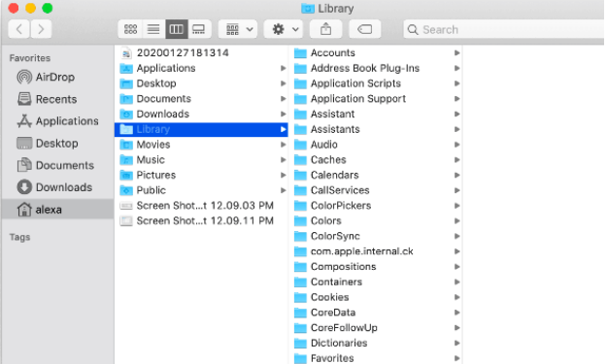
Task: Open AirDrop in the sidebar
Action: coord(57,77)
